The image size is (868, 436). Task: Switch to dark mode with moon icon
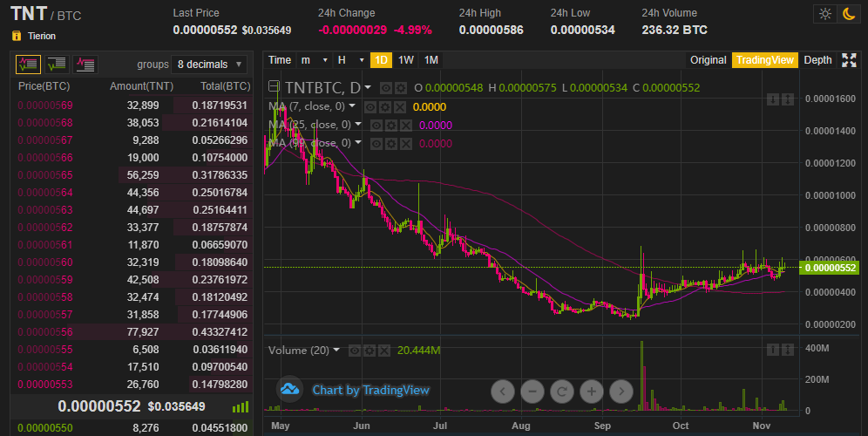point(848,14)
